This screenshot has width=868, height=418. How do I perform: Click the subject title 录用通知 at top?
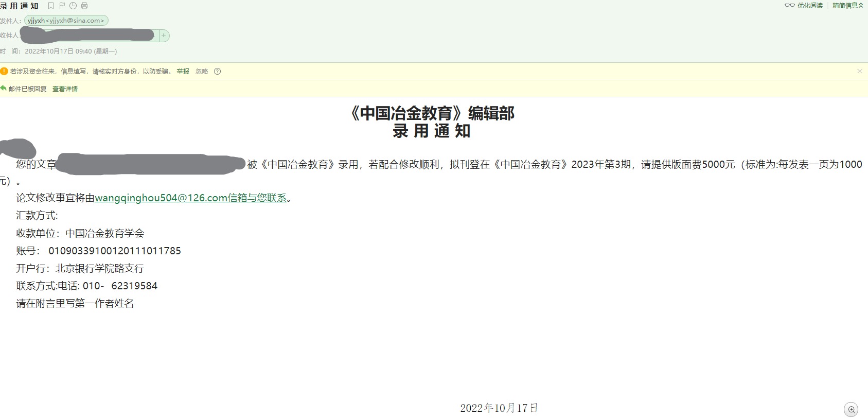point(20,6)
